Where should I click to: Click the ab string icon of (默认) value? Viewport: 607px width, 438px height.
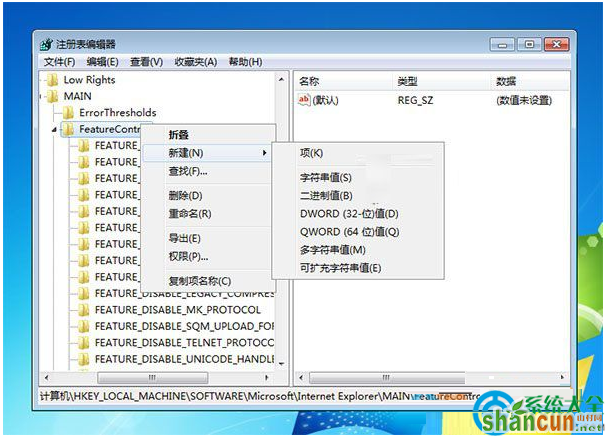[304, 100]
